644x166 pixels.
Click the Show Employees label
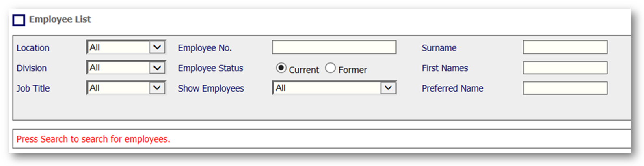pyautogui.click(x=211, y=88)
